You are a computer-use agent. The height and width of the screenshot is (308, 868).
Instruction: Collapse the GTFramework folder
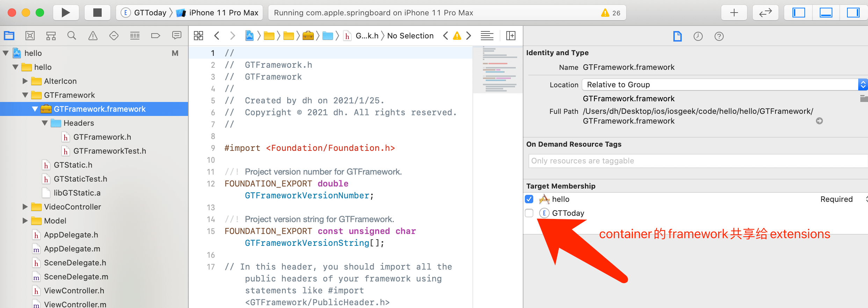(25, 95)
